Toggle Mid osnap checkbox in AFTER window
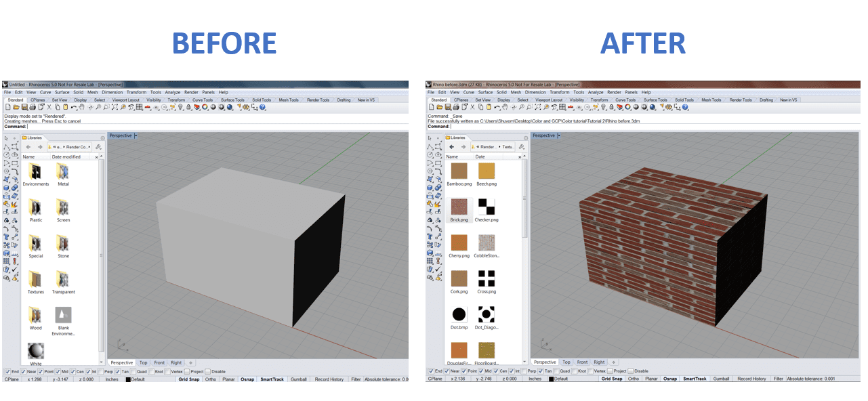Screen dimensions: 868x401 [x=480, y=371]
